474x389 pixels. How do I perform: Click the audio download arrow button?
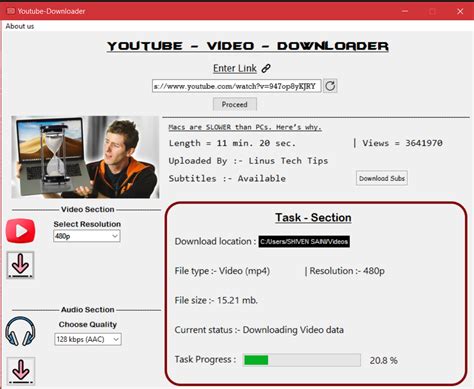(21, 371)
